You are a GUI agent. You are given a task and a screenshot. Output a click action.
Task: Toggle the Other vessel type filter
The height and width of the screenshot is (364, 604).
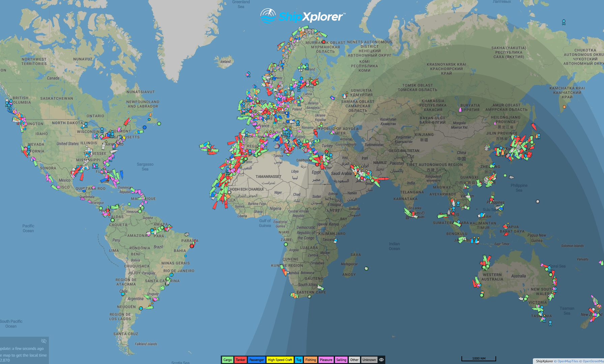point(354,360)
